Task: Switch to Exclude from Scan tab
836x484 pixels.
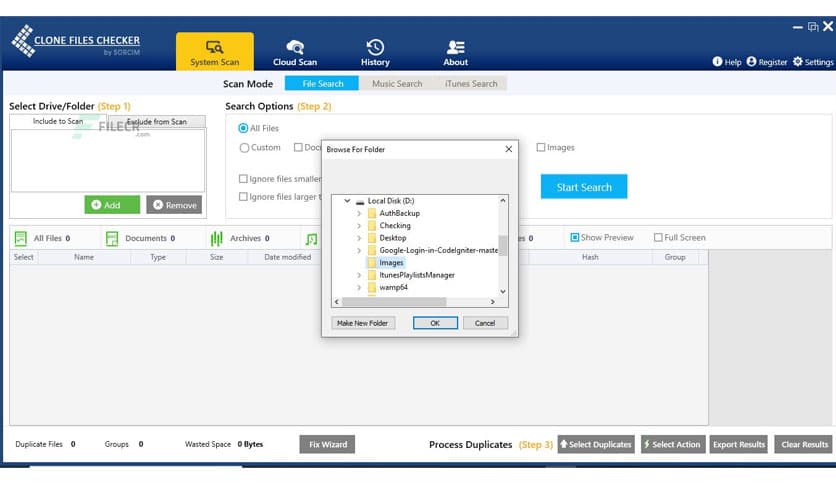Action: 156,122
